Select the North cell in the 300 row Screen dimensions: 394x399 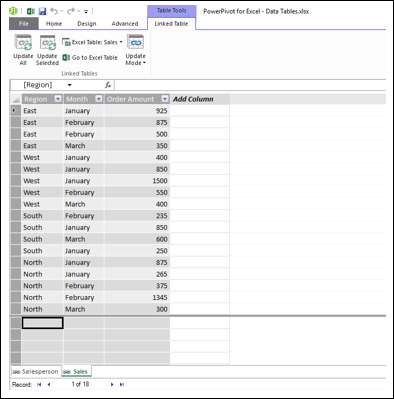tap(43, 309)
